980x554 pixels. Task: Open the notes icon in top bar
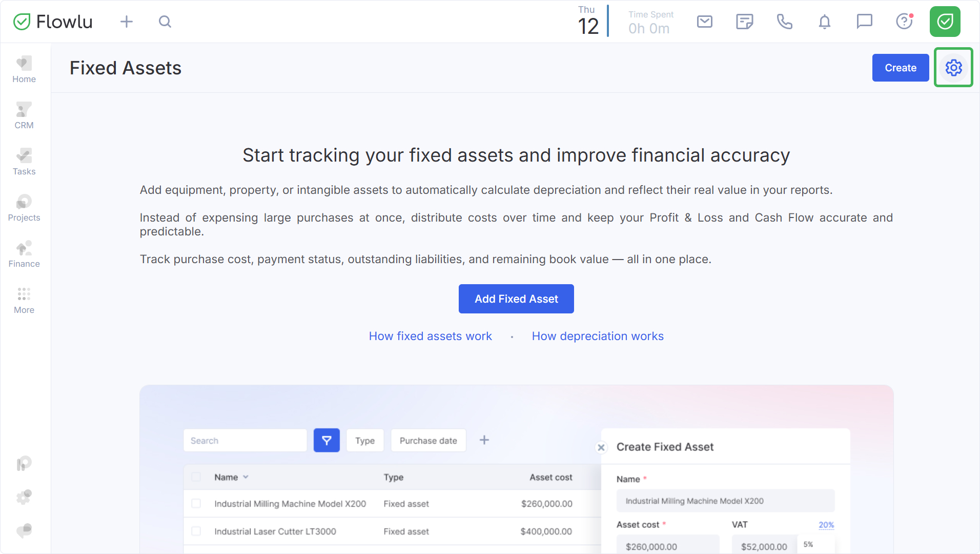(744, 22)
